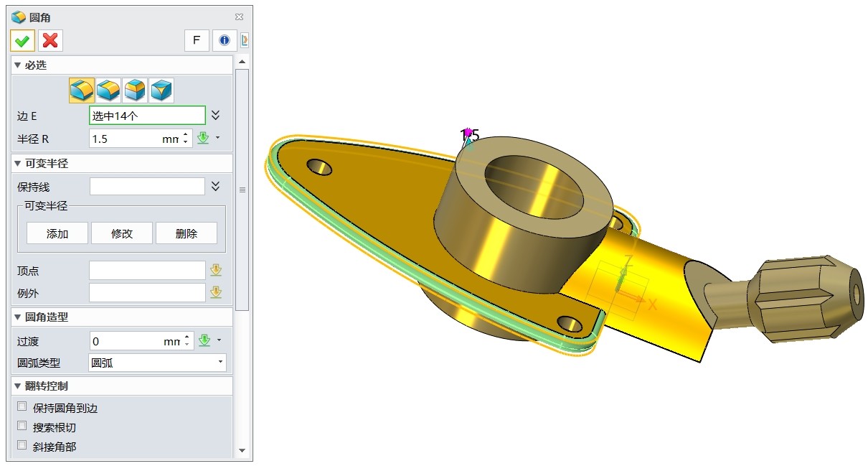Open the blue info help icon
This screenshot has height=466, width=868.
[224, 40]
